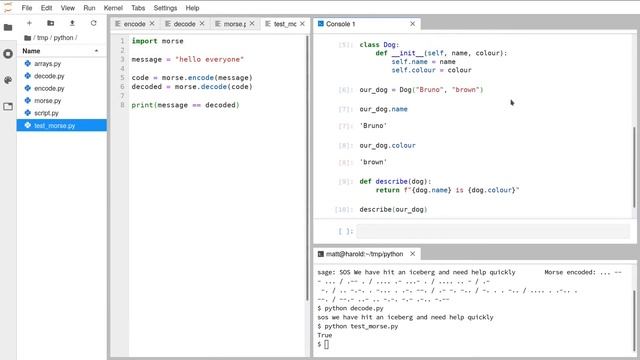
Task: Switch to the encode editor tab
Action: tap(134, 24)
